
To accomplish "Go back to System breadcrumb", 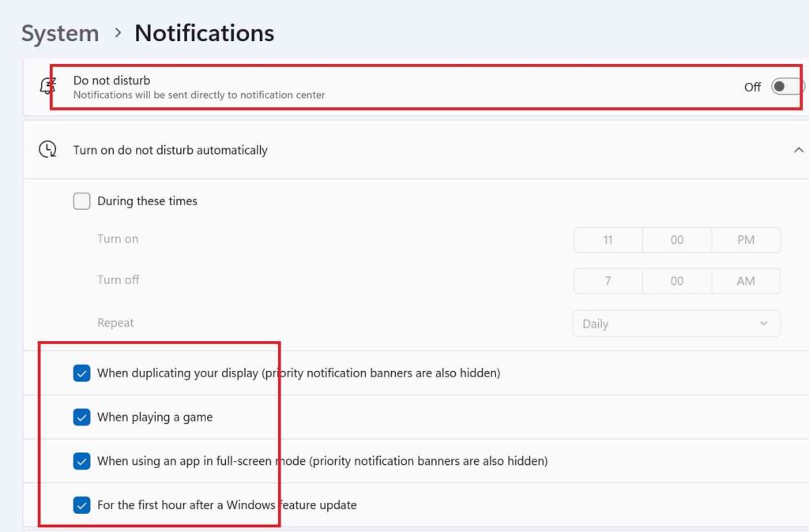I will (x=60, y=33).
